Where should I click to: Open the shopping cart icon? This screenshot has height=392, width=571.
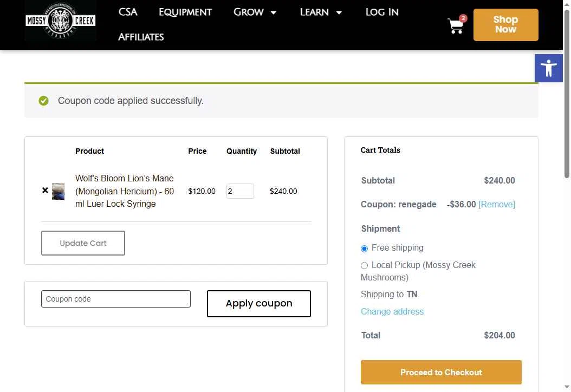[456, 25]
